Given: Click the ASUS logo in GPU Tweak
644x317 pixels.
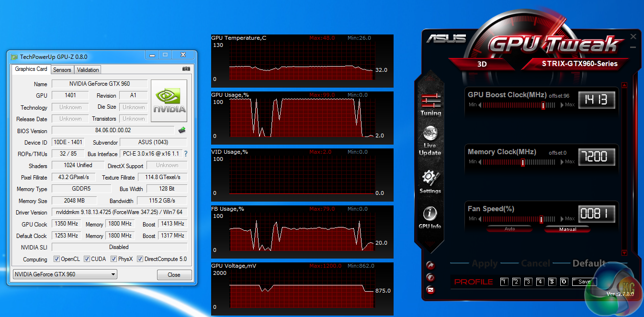Looking at the screenshot, I should pyautogui.click(x=446, y=38).
